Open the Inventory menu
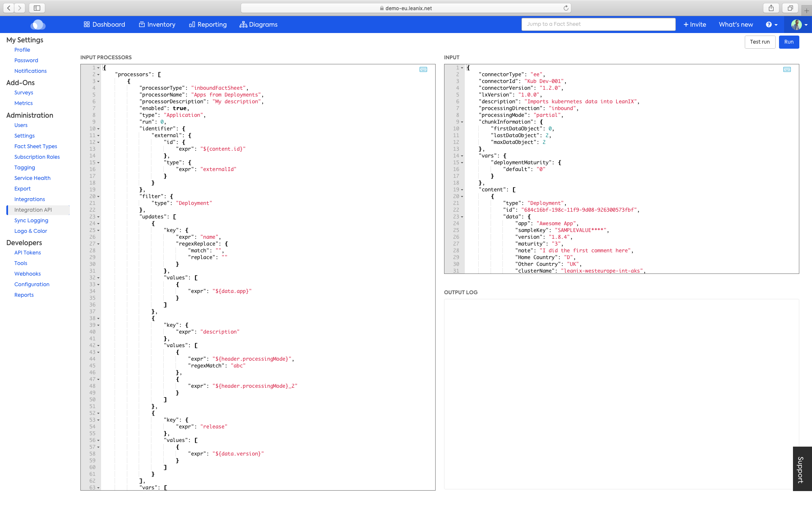Viewport: 812px width, 508px height. click(x=157, y=25)
